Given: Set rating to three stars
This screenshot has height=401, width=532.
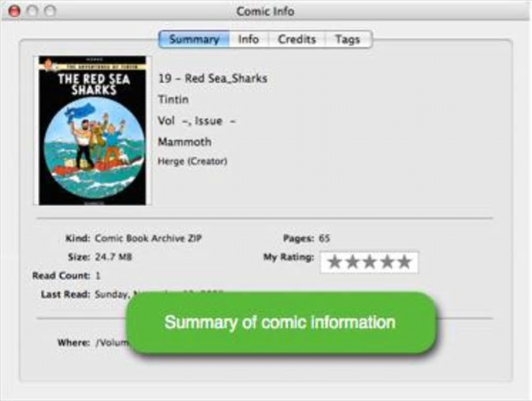Looking at the screenshot, I should 369,263.
